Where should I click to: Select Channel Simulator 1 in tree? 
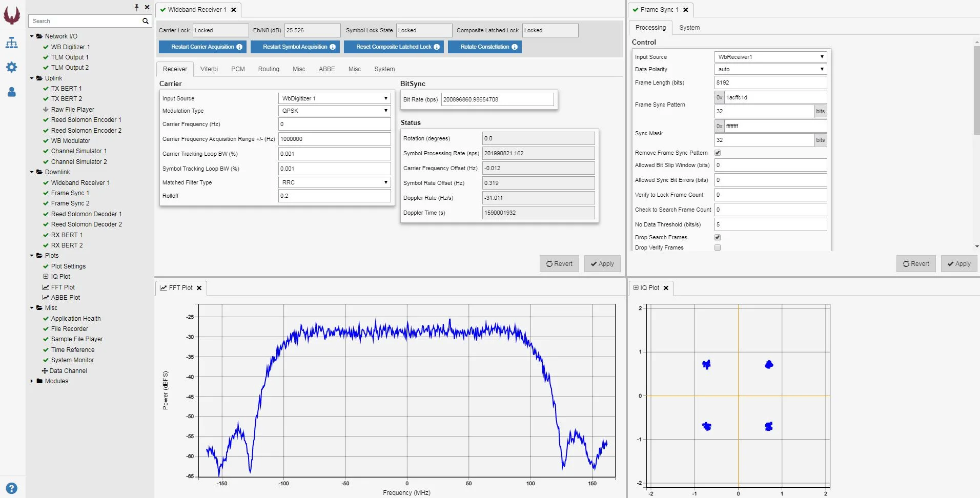[x=79, y=151]
